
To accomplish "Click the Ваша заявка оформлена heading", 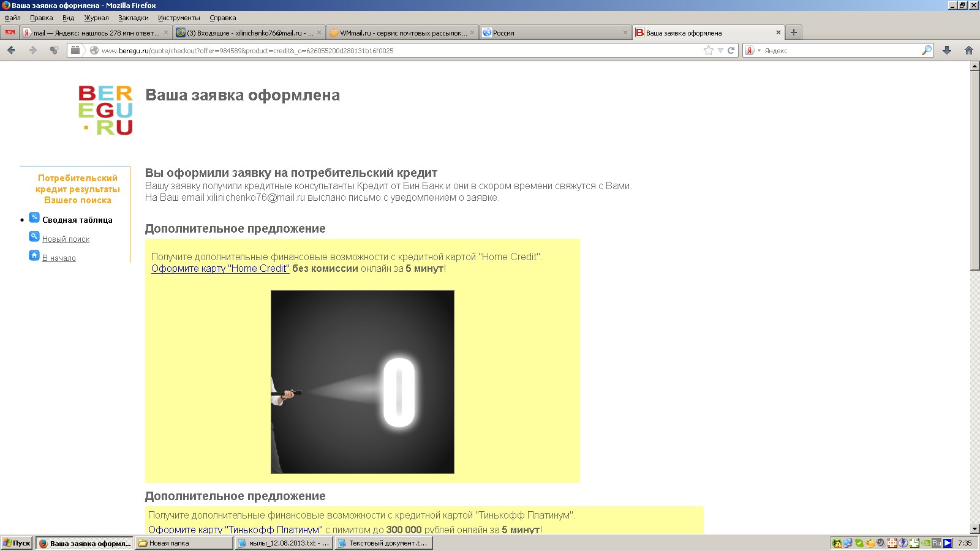I will [243, 95].
